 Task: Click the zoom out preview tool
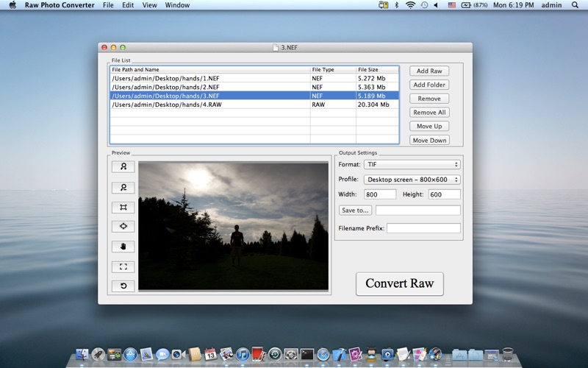pyautogui.click(x=123, y=188)
